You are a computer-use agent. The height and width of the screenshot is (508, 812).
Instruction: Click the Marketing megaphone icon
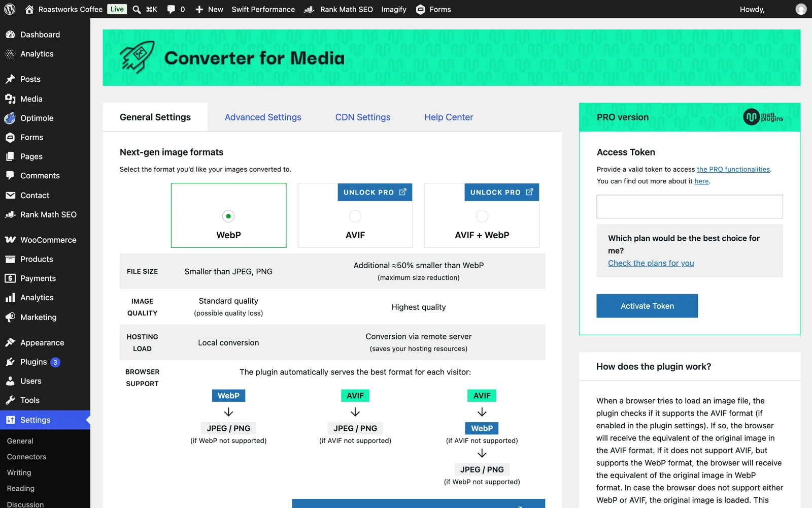10,317
